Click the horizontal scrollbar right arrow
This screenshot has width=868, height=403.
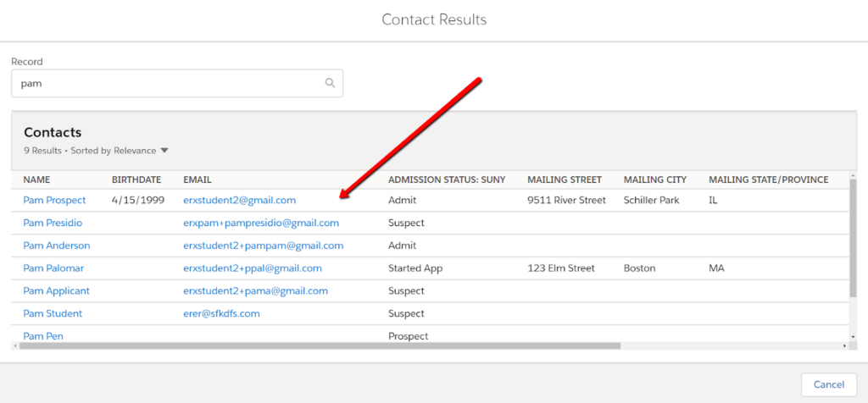(843, 345)
